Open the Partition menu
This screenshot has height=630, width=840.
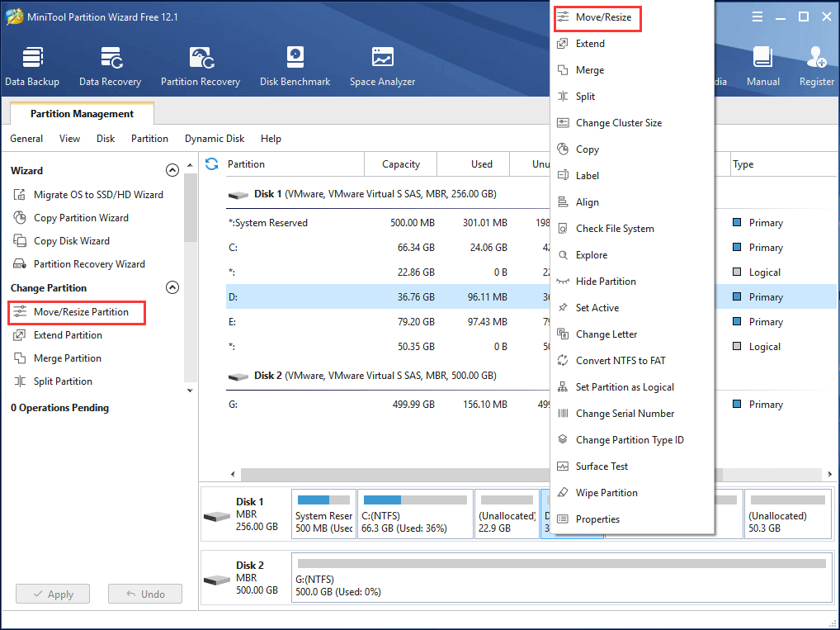coord(149,139)
